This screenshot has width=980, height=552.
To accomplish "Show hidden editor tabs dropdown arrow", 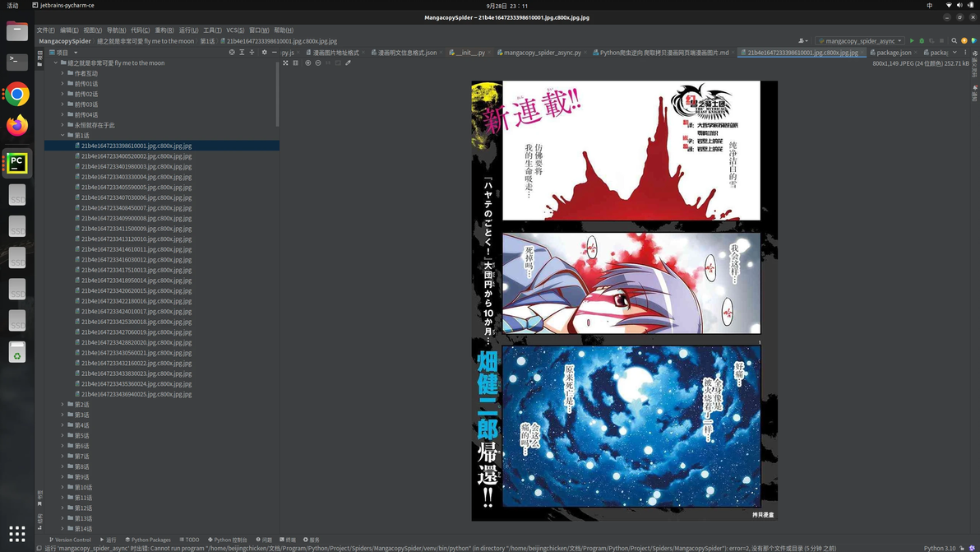I will [955, 53].
